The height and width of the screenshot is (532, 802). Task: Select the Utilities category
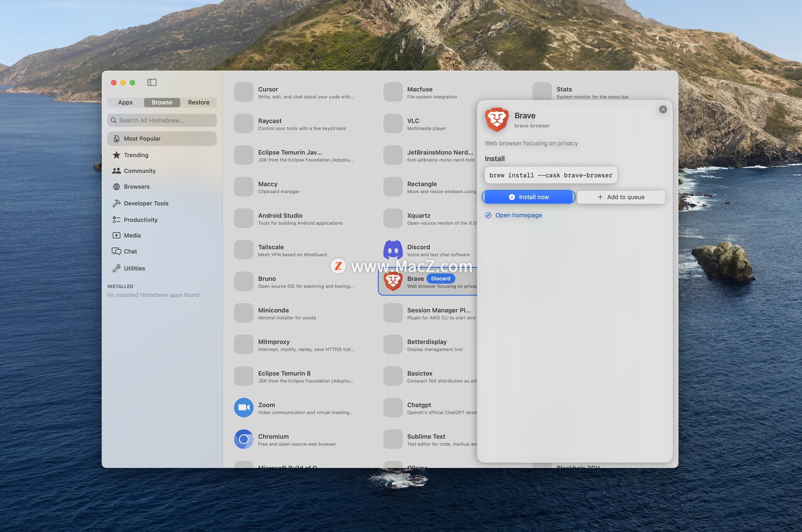click(162, 269)
